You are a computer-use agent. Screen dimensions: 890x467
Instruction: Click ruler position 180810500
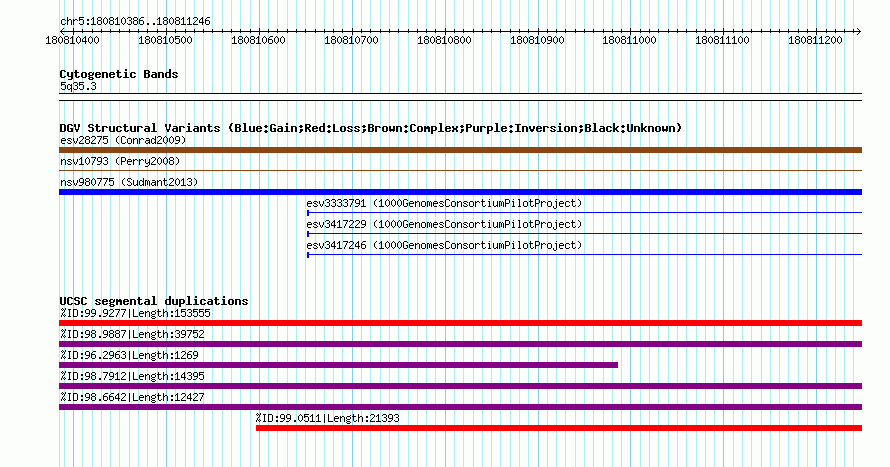coord(165,40)
